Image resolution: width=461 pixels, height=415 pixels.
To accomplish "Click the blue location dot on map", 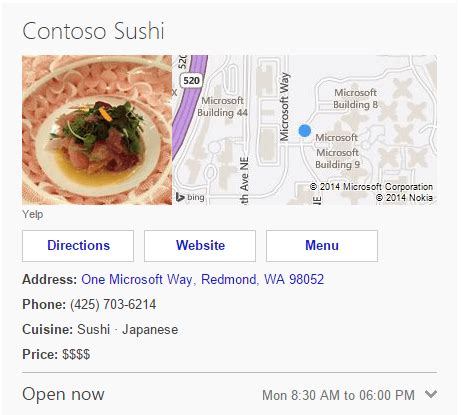I will pos(305,130).
